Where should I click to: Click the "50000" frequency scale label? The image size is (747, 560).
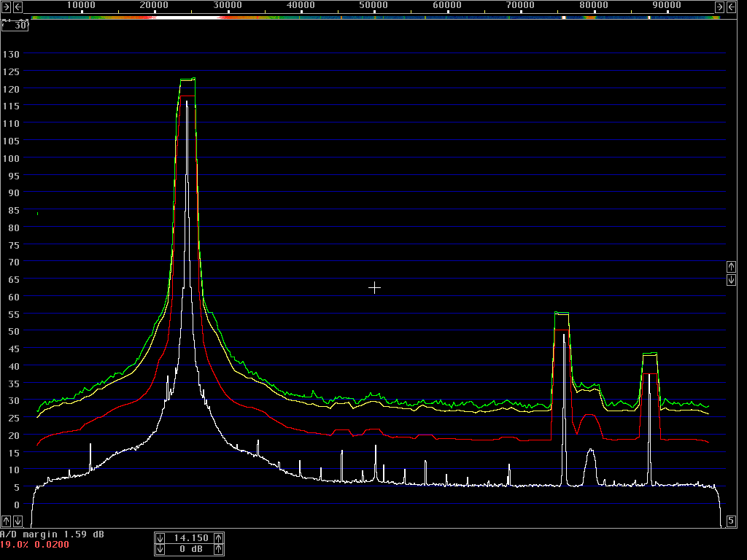point(374,5)
